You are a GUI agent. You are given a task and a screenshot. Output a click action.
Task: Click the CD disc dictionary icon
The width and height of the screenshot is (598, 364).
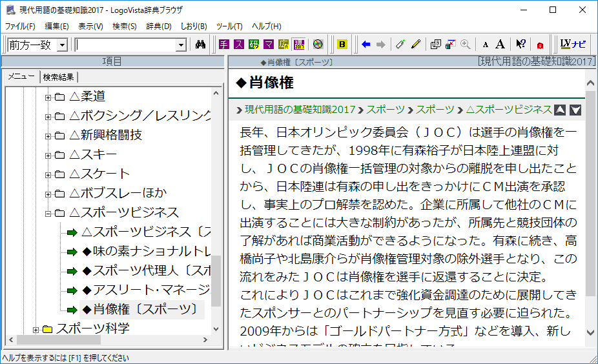click(x=318, y=45)
